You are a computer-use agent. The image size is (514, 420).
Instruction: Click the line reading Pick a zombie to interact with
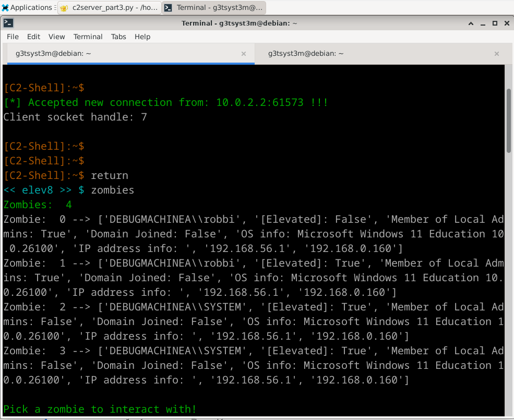(99, 409)
